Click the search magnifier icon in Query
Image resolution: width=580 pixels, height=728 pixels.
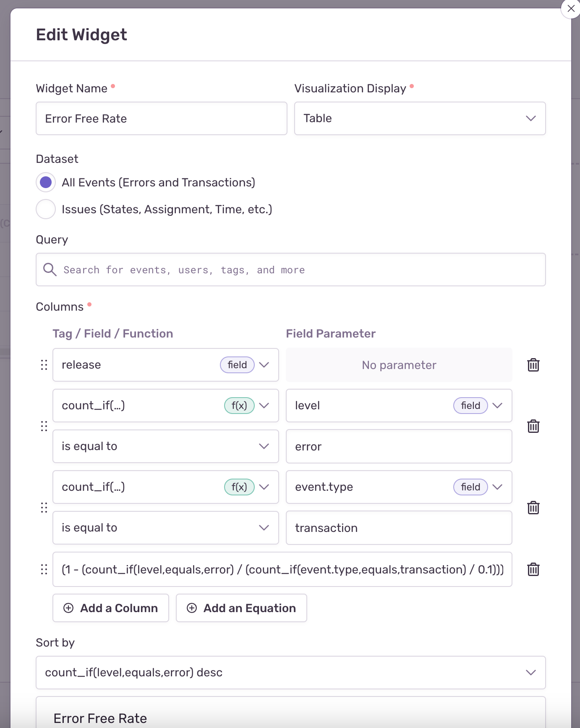[50, 270]
